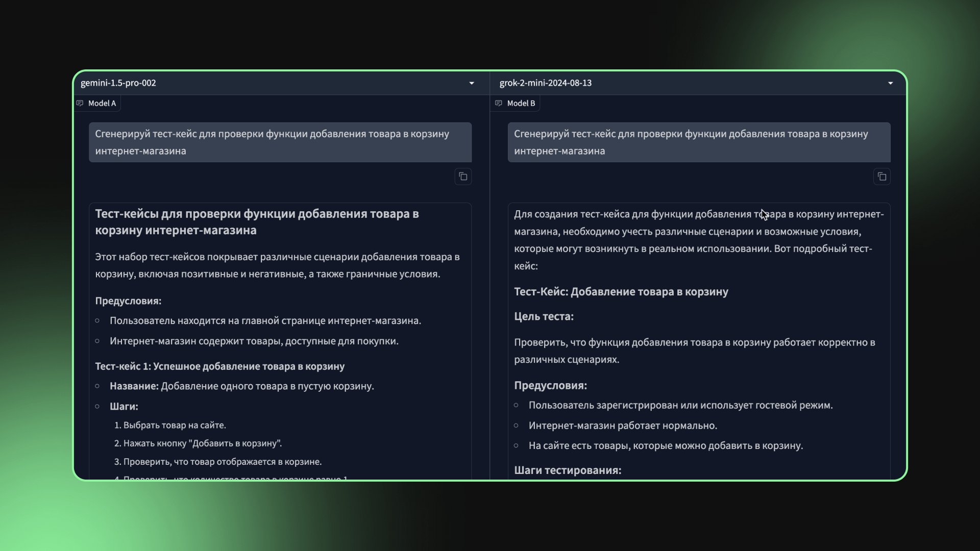Image resolution: width=980 pixels, height=551 pixels.
Task: Click the chat bubble icon beside Model A
Action: 80,103
